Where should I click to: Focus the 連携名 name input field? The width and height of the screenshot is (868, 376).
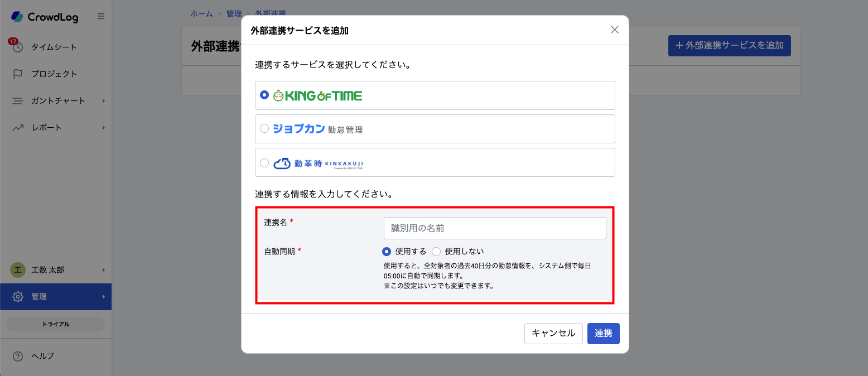click(495, 228)
